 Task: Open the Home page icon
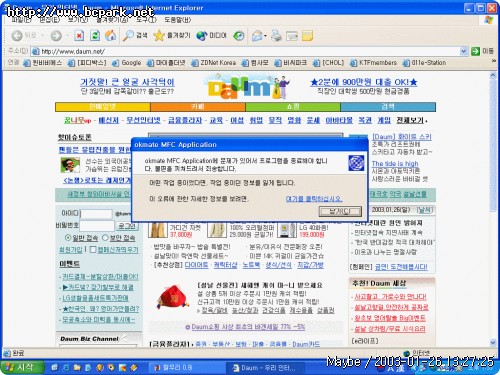click(x=111, y=35)
